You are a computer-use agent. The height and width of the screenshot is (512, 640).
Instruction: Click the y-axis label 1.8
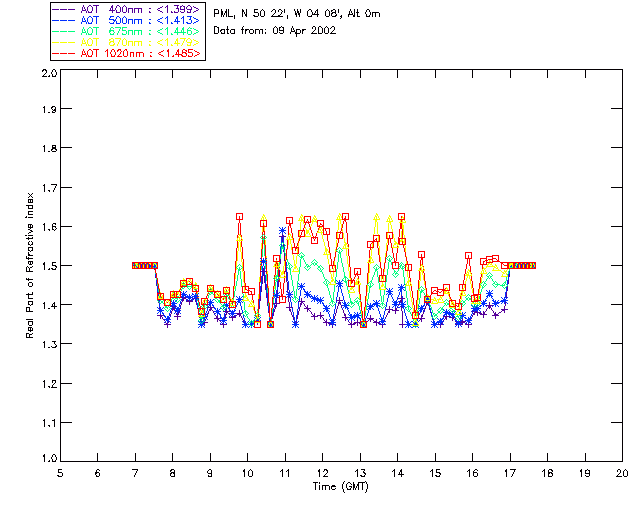pos(49,148)
